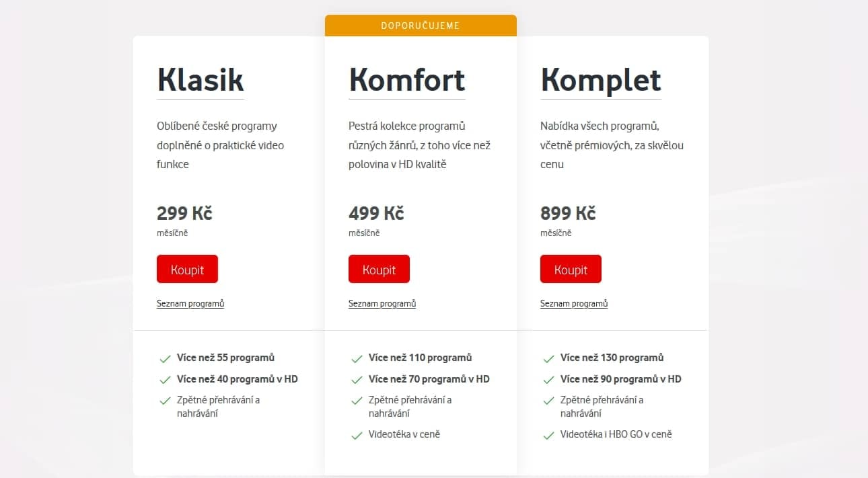The width and height of the screenshot is (868, 478).
Task: Open Seznam programů under the Komfort plan
Action: (382, 303)
